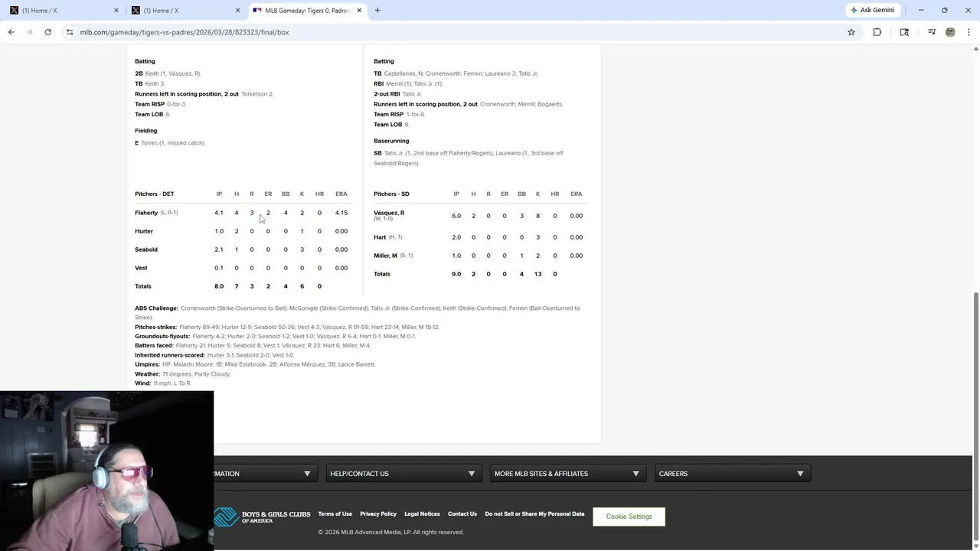Open Privacy Policy link
980x551 pixels.
click(378, 514)
